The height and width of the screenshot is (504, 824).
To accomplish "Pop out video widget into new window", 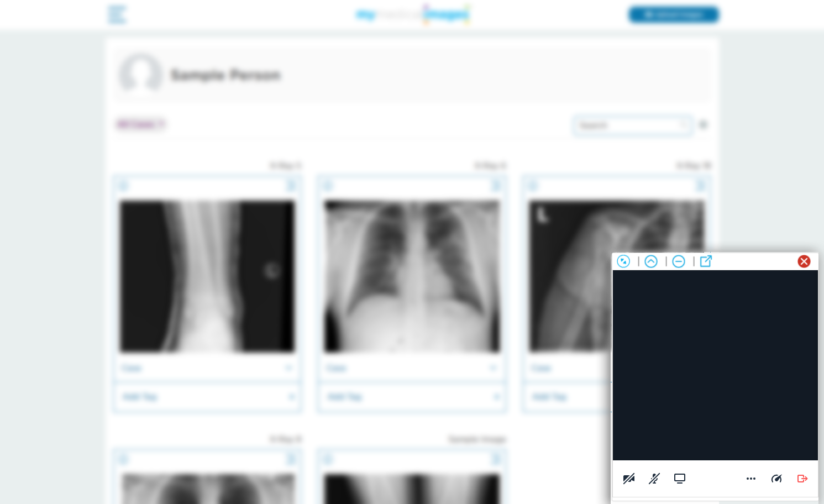I will tap(706, 261).
